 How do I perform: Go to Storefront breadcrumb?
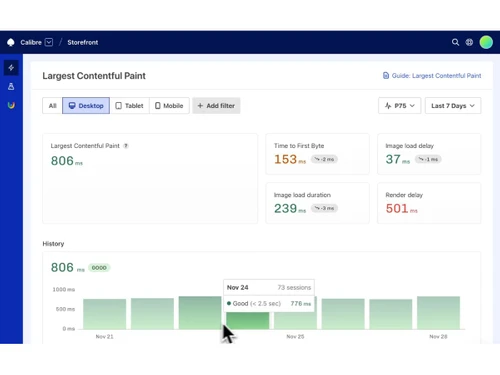coord(83,42)
